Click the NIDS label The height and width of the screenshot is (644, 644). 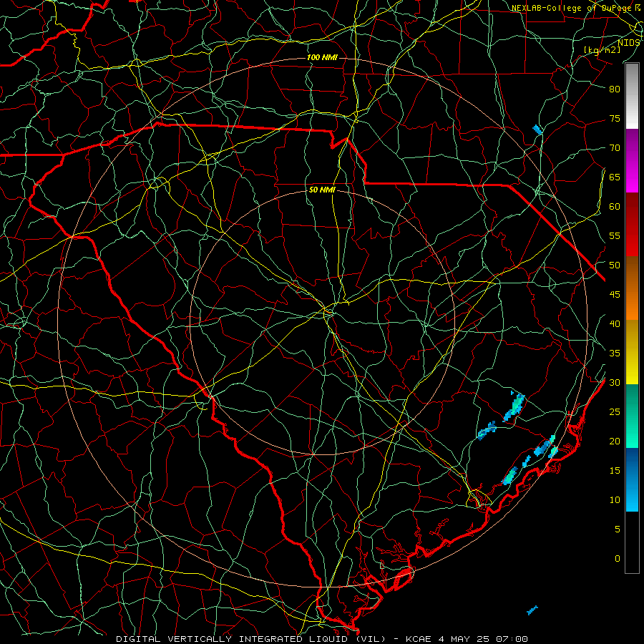(629, 43)
